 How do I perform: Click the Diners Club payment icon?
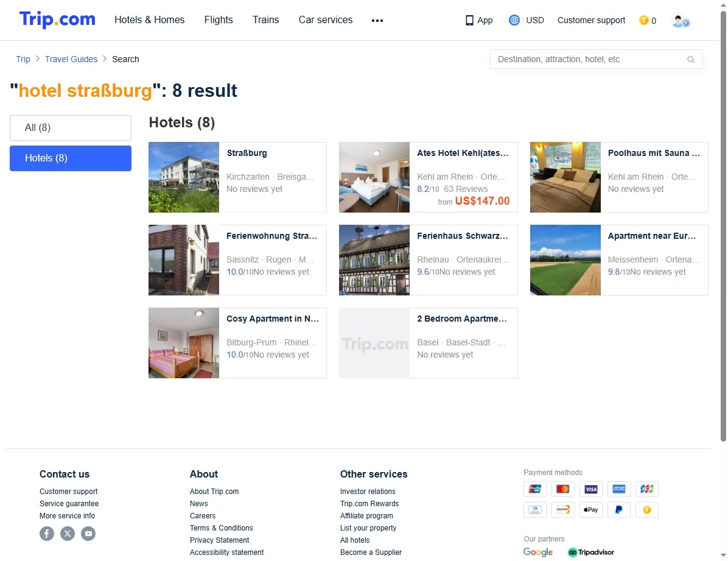[535, 510]
